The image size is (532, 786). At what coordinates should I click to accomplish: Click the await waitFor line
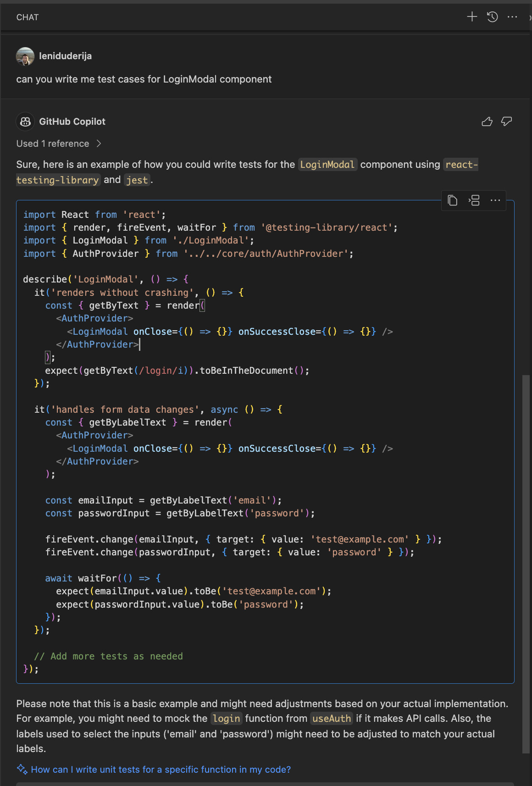point(103,578)
